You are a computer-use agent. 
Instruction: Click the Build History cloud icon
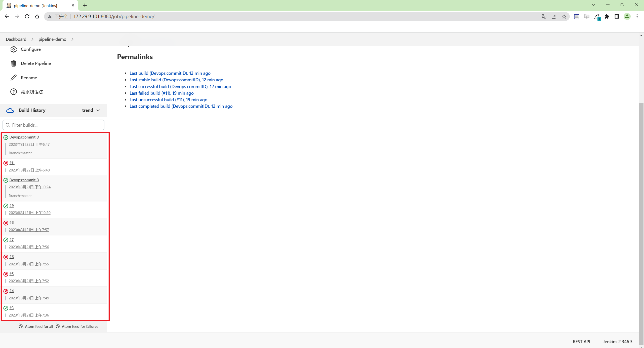point(10,110)
